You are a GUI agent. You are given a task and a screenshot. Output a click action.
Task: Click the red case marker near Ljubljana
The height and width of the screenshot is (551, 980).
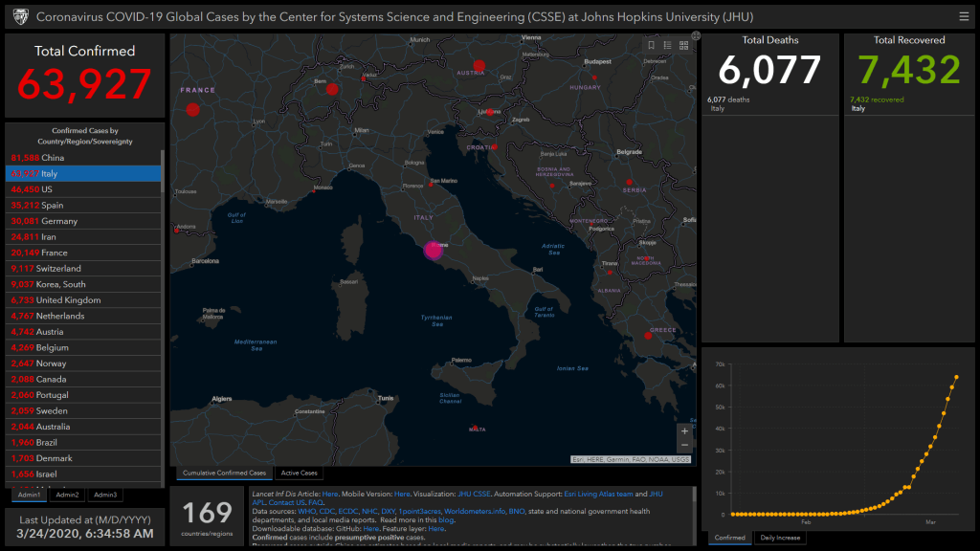tap(490, 113)
